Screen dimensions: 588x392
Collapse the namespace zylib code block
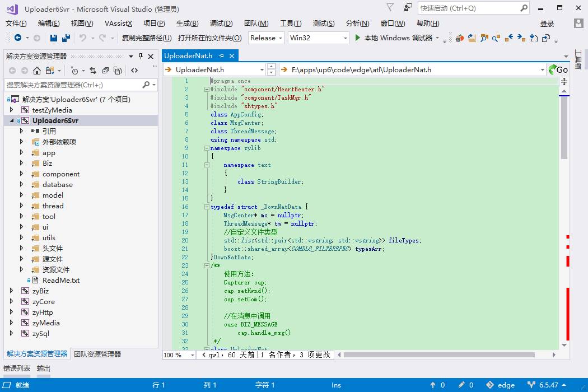click(x=207, y=148)
